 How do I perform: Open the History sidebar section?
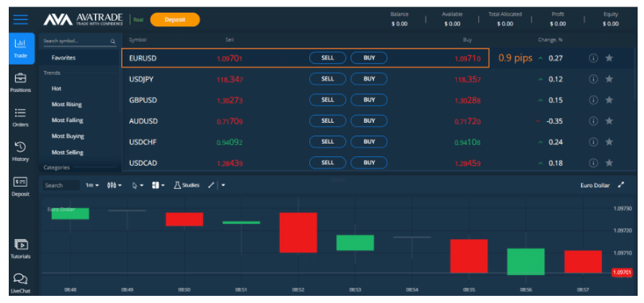click(21, 151)
